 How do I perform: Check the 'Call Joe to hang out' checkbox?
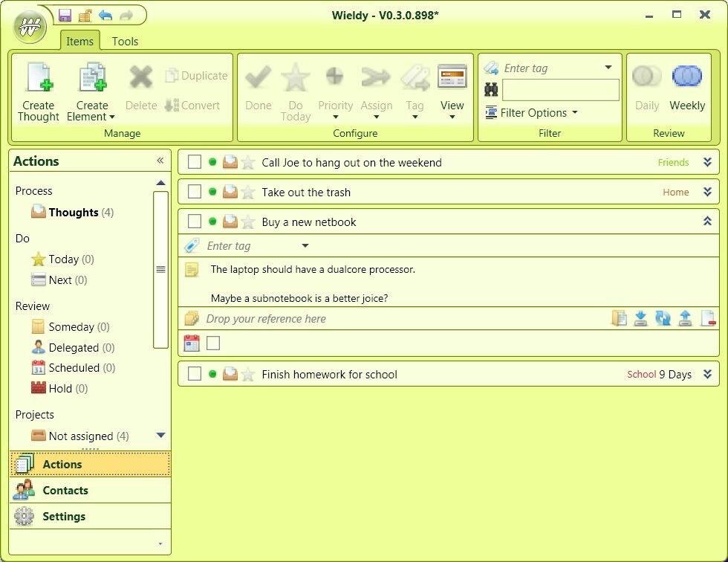click(x=195, y=162)
